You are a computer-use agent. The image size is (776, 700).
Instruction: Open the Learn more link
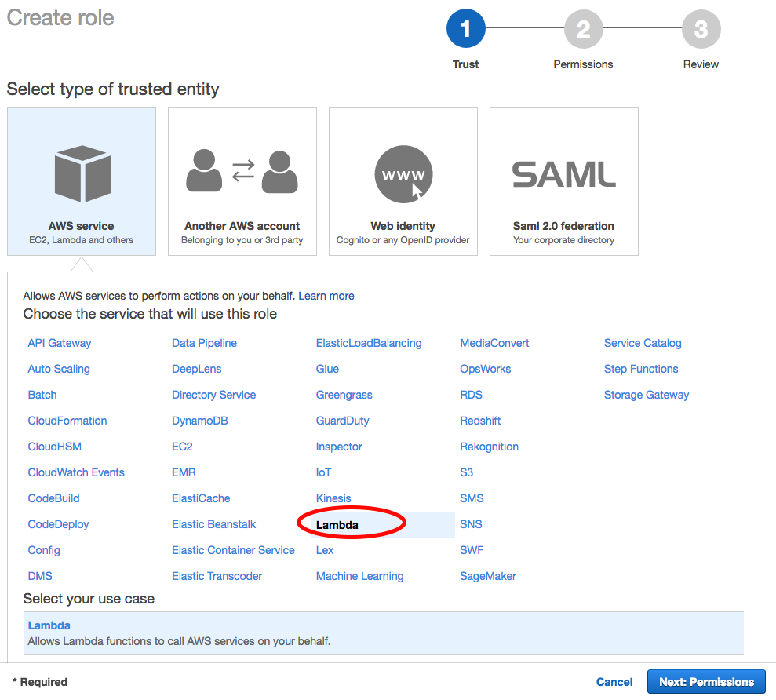326,296
